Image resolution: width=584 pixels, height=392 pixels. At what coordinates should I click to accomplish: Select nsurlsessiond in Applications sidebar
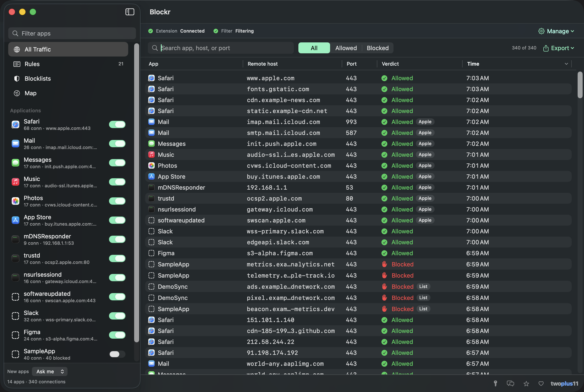pyautogui.click(x=68, y=278)
